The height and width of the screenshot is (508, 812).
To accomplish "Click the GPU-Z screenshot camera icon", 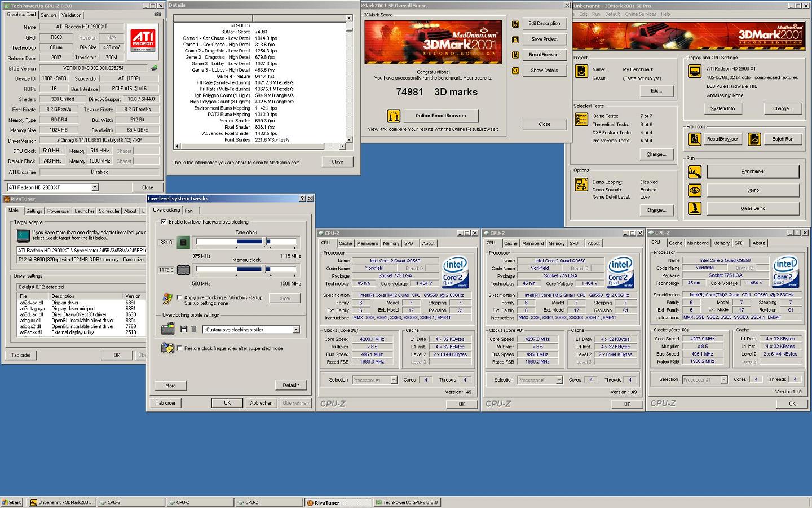I will (x=157, y=15).
